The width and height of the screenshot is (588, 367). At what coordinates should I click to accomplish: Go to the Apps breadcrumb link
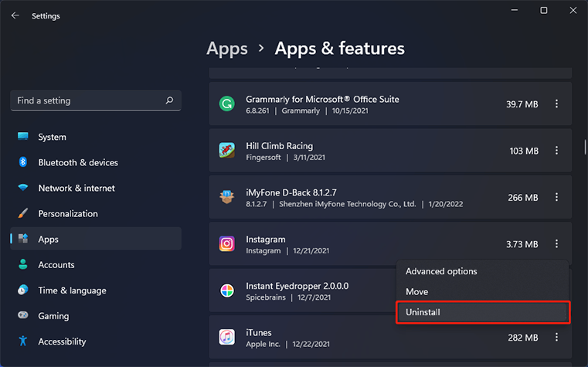click(227, 49)
